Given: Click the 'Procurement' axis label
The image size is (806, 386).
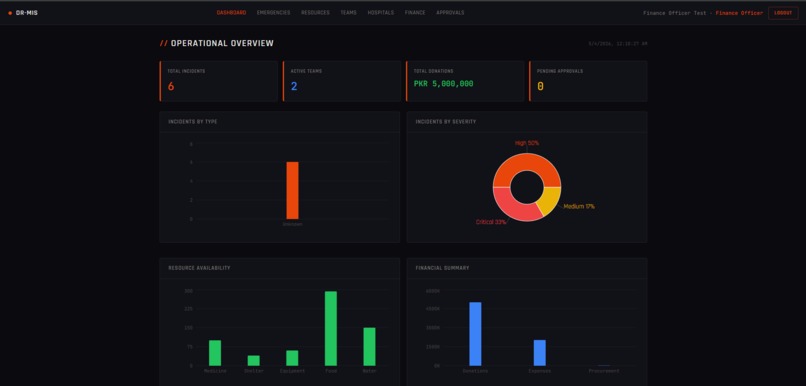Looking at the screenshot, I should click(x=604, y=371).
